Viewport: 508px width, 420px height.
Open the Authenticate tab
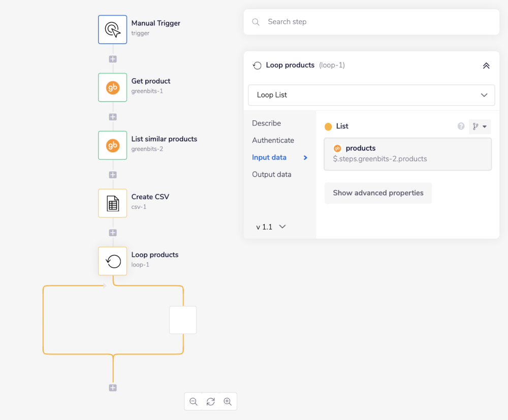click(273, 140)
